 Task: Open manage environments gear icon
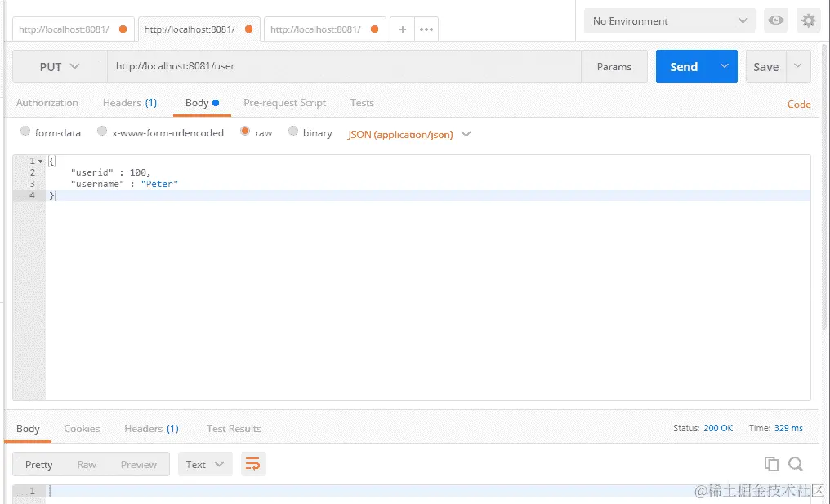(808, 20)
